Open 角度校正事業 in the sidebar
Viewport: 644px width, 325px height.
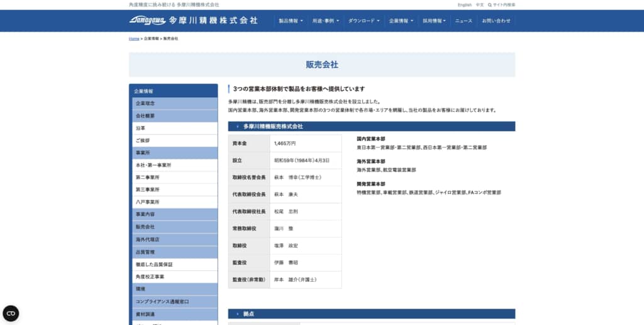(x=175, y=277)
